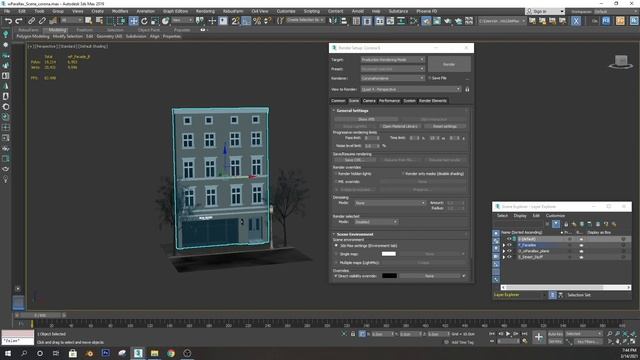Toggle the Snaps toggle icon

pyautogui.click(x=236, y=21)
